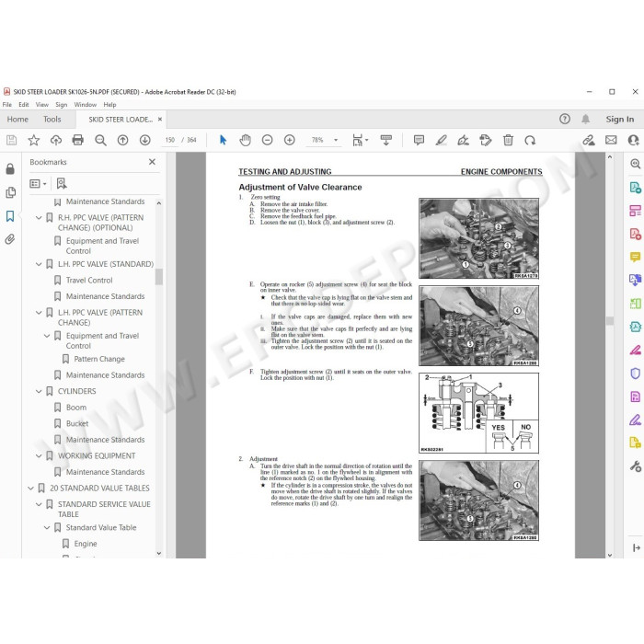Viewport: 644px width, 644px height.
Task: Open the help question mark icon
Action: (x=565, y=119)
